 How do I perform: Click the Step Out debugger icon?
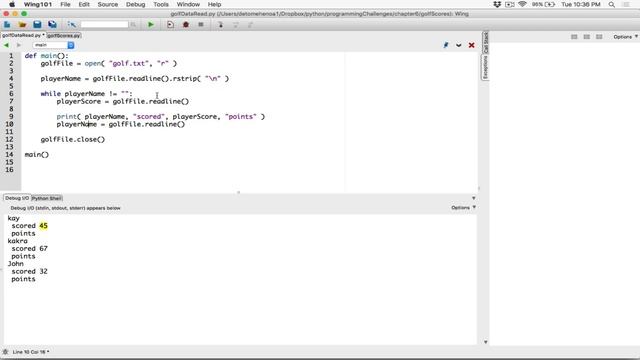pos(251,25)
